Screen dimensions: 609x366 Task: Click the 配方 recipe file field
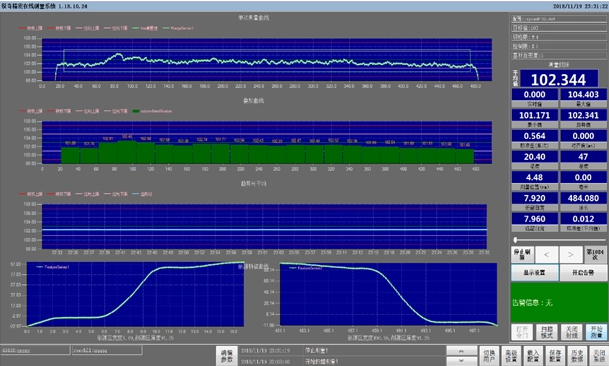[559, 19]
